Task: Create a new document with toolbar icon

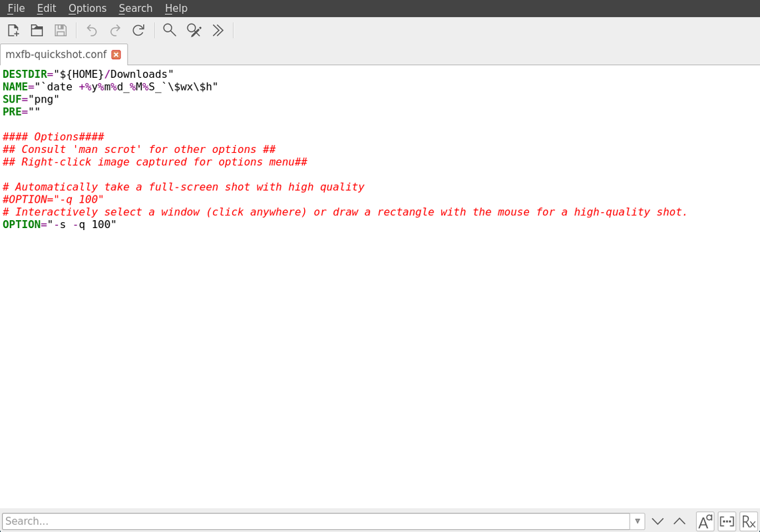Action: coord(13,31)
